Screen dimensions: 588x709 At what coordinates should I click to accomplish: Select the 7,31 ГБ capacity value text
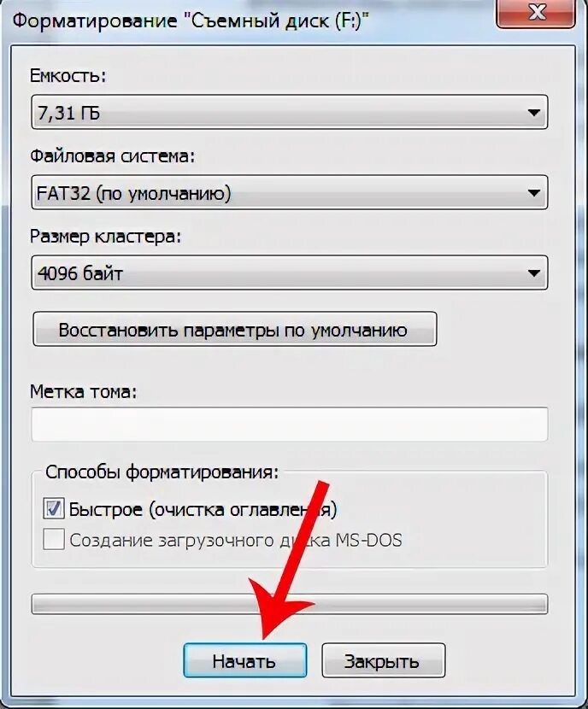coord(68,113)
